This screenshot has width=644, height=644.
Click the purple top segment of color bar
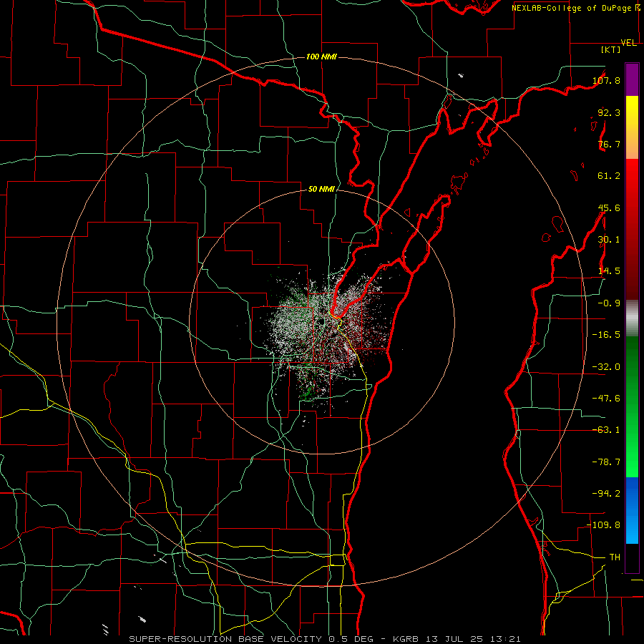632,79
